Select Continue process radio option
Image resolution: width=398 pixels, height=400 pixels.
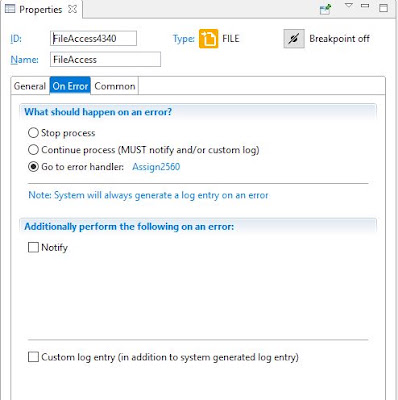pyautogui.click(x=33, y=150)
